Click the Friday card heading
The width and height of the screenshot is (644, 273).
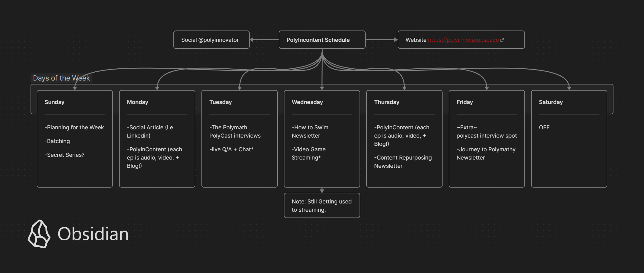point(465,102)
